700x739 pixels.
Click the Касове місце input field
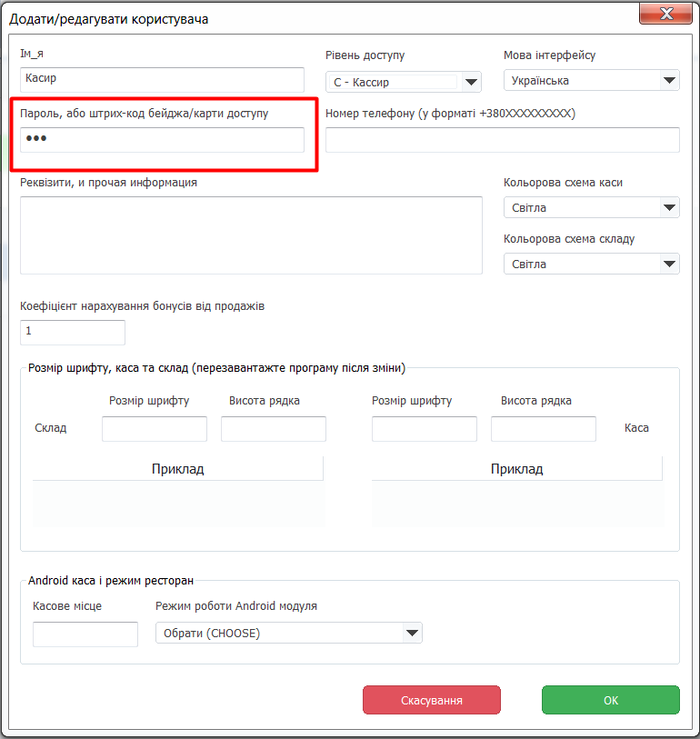[x=85, y=634]
